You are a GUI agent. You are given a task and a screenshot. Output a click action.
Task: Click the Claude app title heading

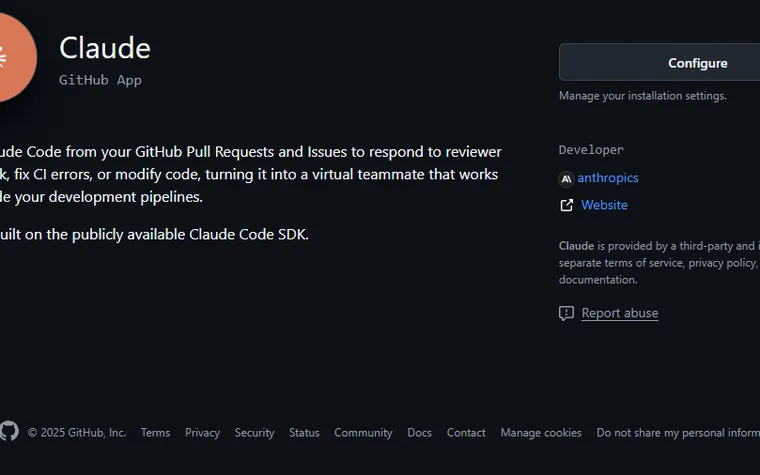click(105, 48)
